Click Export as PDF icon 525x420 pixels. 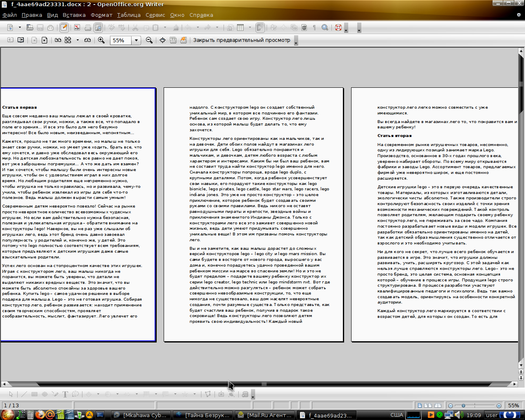(x=77, y=27)
